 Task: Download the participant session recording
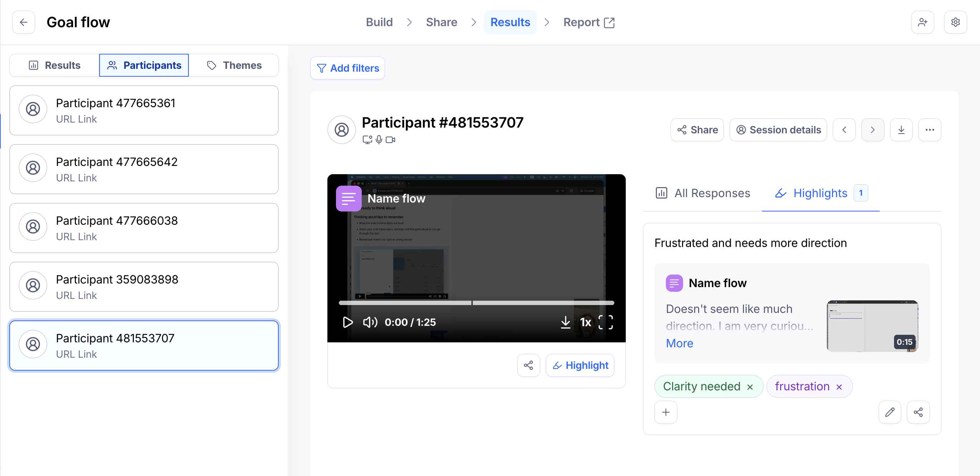click(901, 130)
